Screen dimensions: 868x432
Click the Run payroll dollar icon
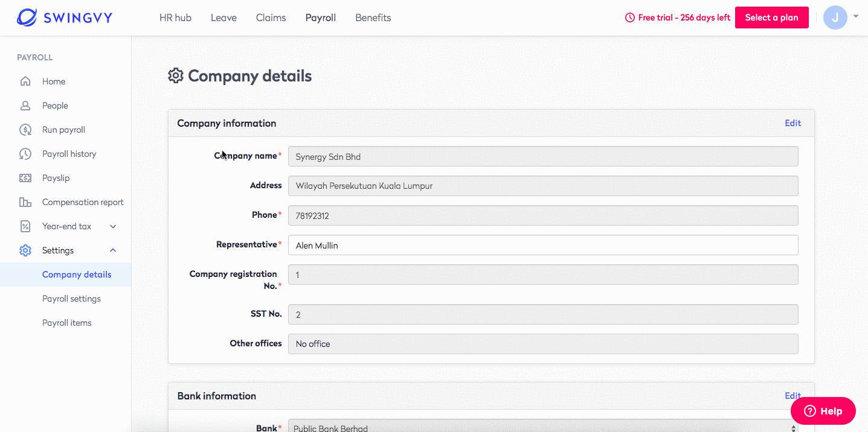tap(25, 130)
